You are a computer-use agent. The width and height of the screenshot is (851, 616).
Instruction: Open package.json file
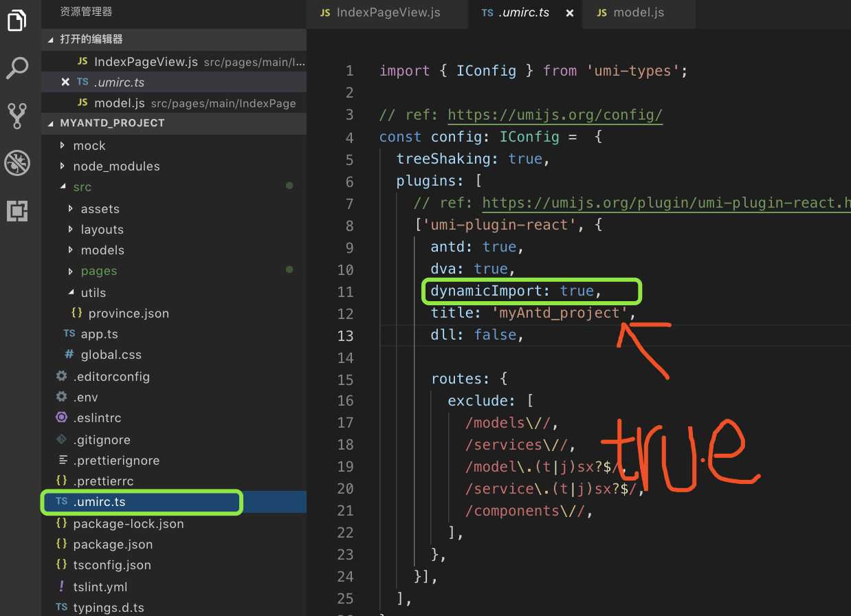coord(113,544)
